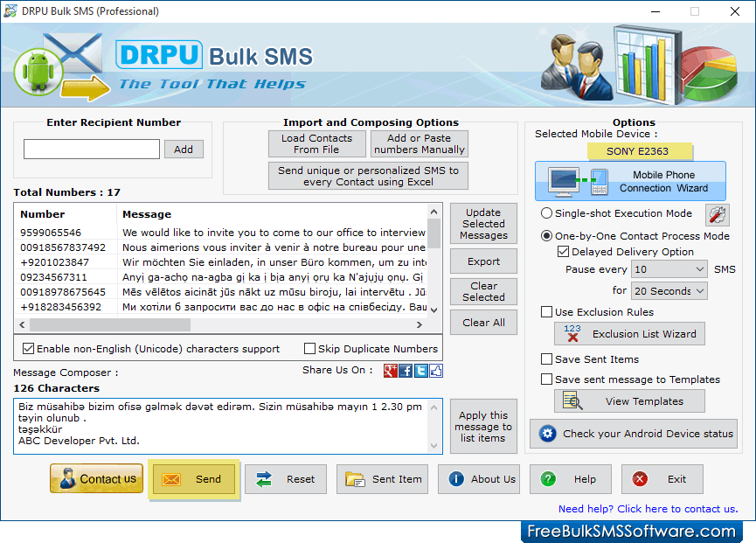The image size is (756, 543).
Task: Enable Use Exclusion Rules checkbox
Action: click(x=546, y=312)
